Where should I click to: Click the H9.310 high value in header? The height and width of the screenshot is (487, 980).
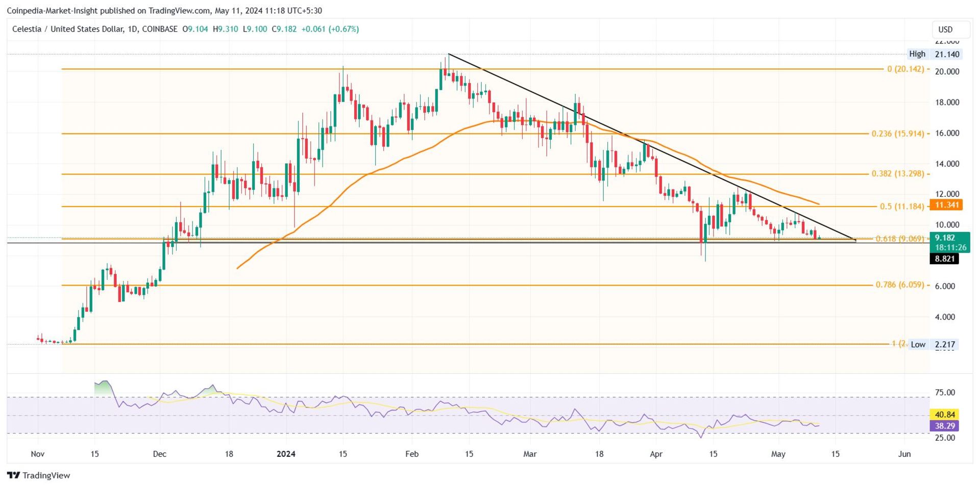tap(226, 29)
